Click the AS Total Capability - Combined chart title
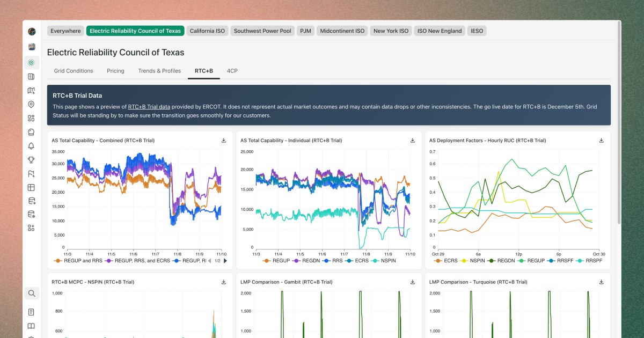Screen dimensions: 644x338 coord(103,141)
